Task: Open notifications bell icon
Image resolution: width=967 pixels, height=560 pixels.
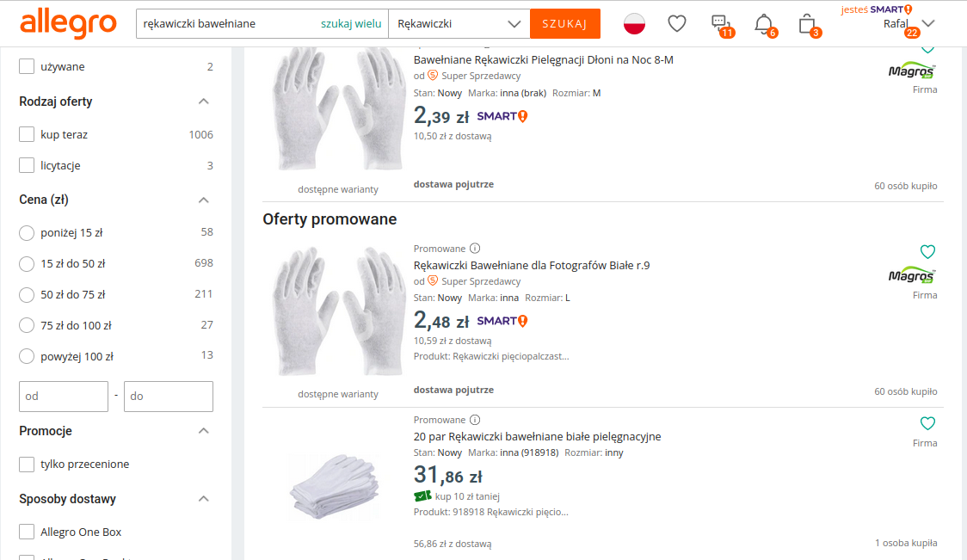Action: (763, 24)
